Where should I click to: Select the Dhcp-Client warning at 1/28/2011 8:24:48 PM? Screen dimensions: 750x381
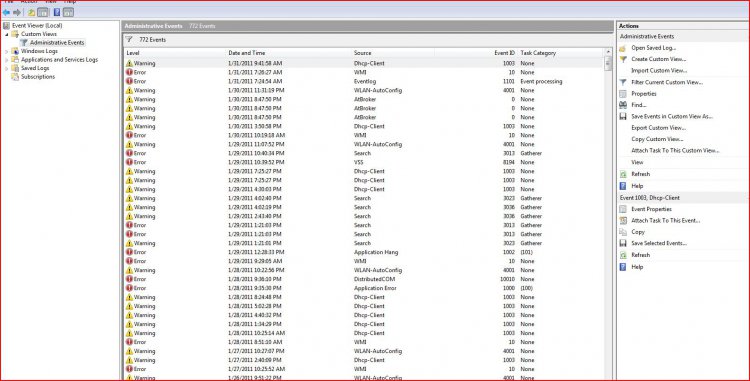tap(364, 297)
